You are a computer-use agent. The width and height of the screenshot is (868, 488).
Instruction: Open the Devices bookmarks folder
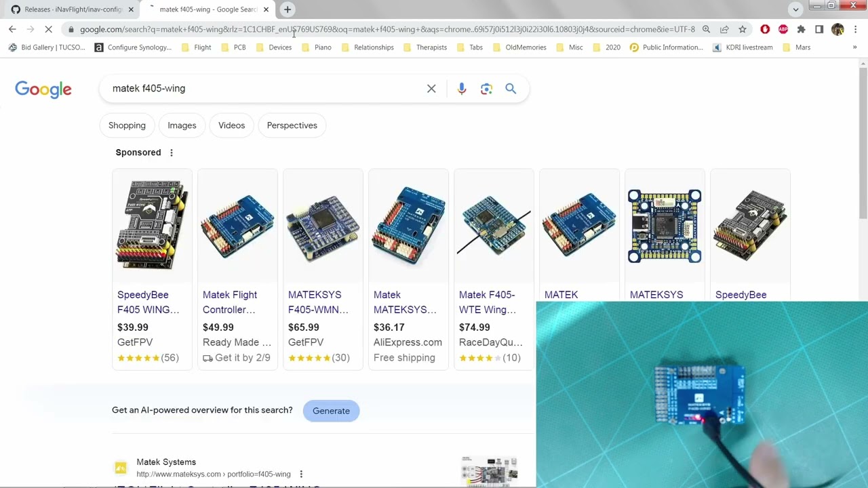(x=273, y=47)
